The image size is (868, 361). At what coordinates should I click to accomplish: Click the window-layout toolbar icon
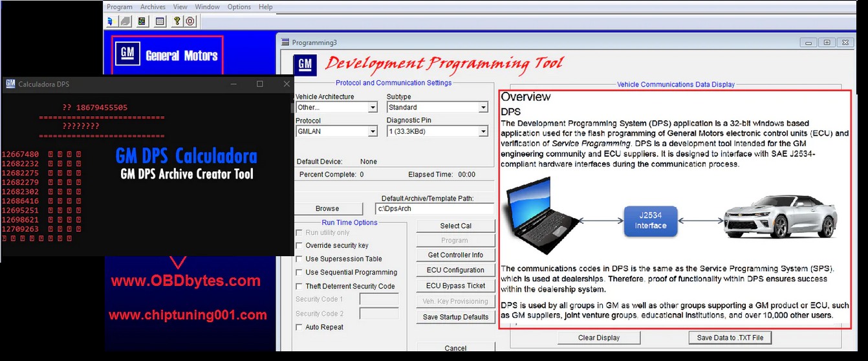click(x=160, y=21)
